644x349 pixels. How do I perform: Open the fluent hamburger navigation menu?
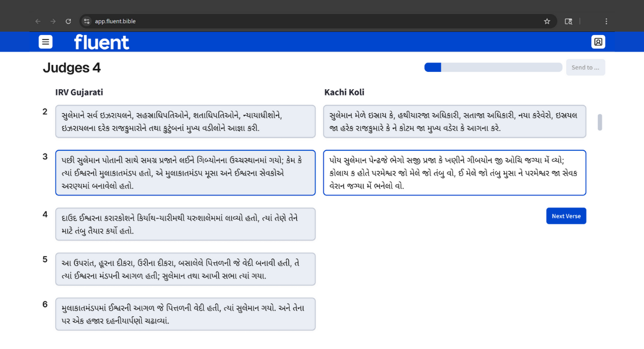click(x=46, y=42)
